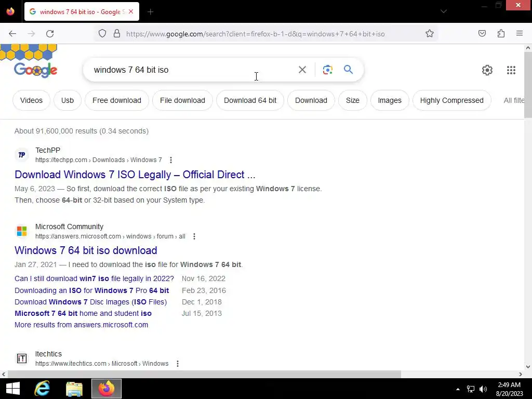View site security padlock info
The image size is (532, 399).
point(117,34)
